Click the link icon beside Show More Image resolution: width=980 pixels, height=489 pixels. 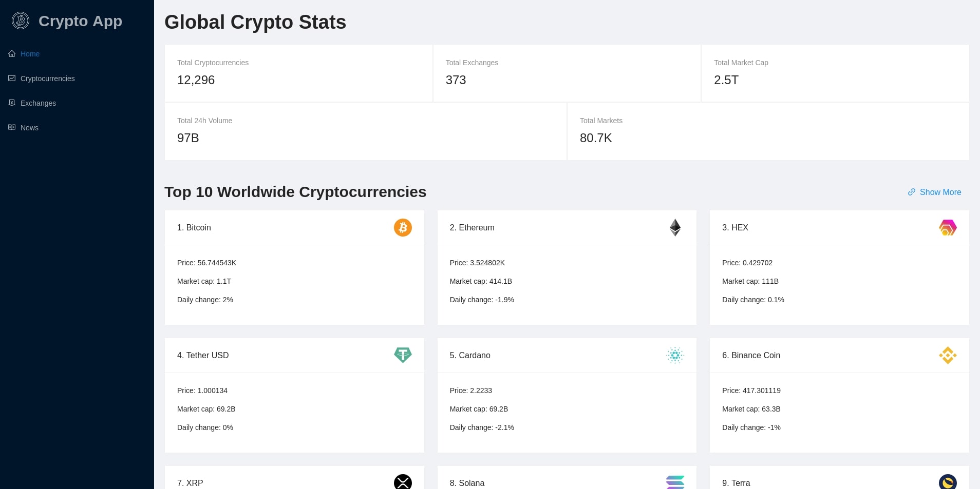[x=911, y=192]
